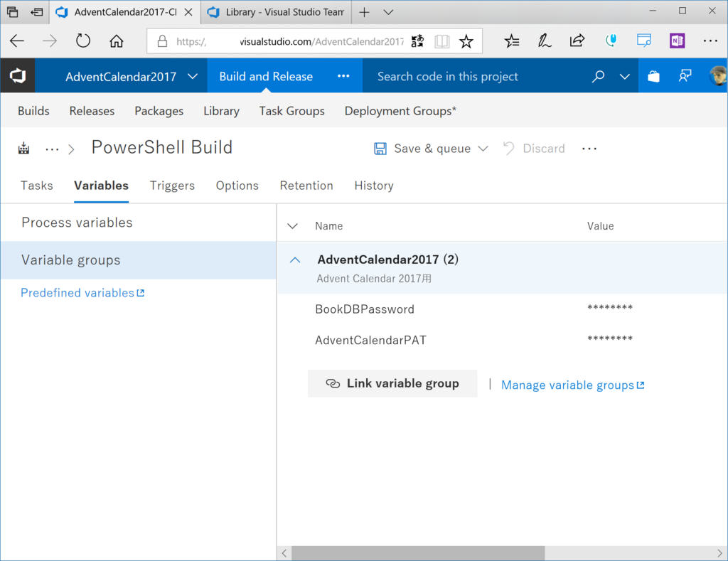Open the Packages page
728x561 pixels.
159,111
